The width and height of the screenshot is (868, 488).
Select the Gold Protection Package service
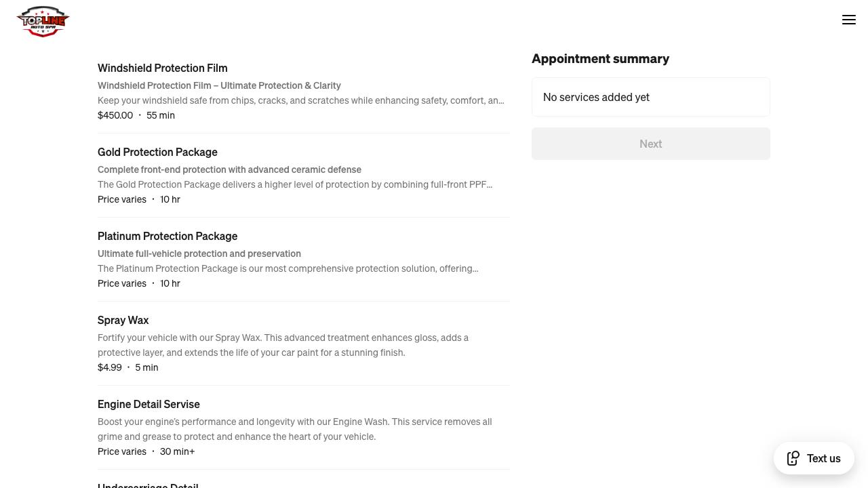coord(157,152)
